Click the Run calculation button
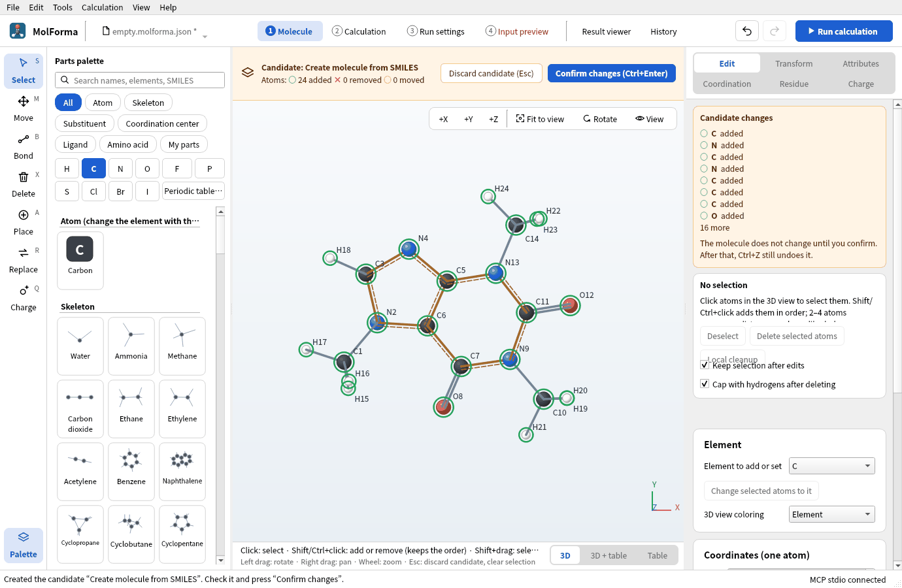 click(844, 31)
